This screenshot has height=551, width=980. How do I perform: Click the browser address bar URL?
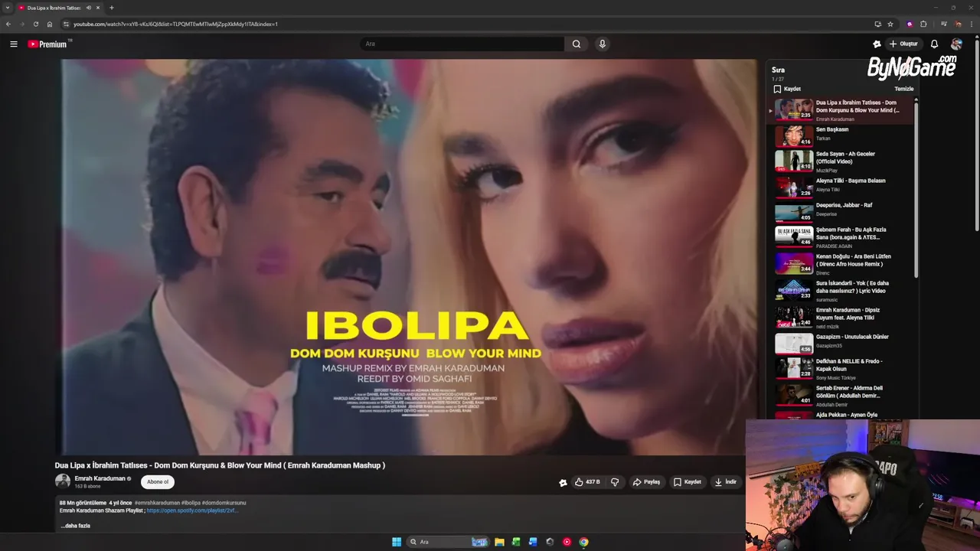[175, 24]
